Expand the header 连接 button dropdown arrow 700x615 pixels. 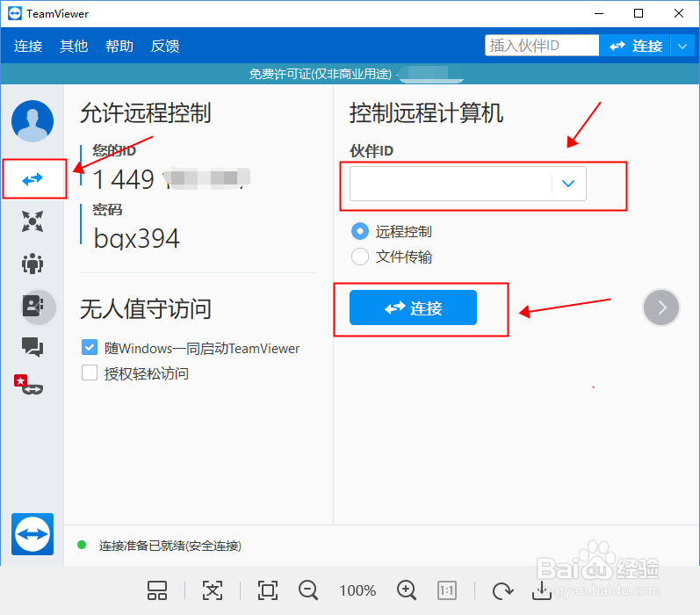coord(682,46)
